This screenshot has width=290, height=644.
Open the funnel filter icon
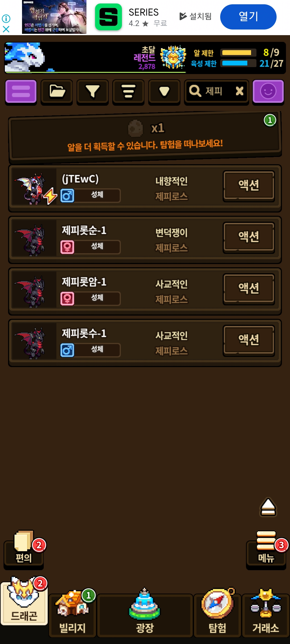tap(92, 92)
